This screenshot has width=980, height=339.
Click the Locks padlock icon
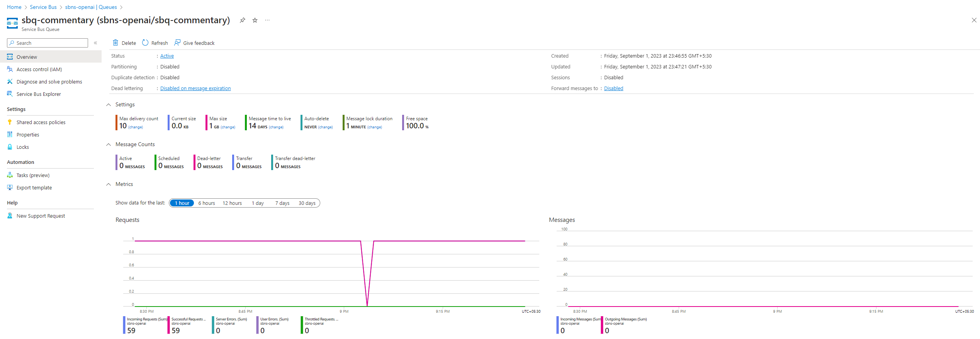(10, 147)
